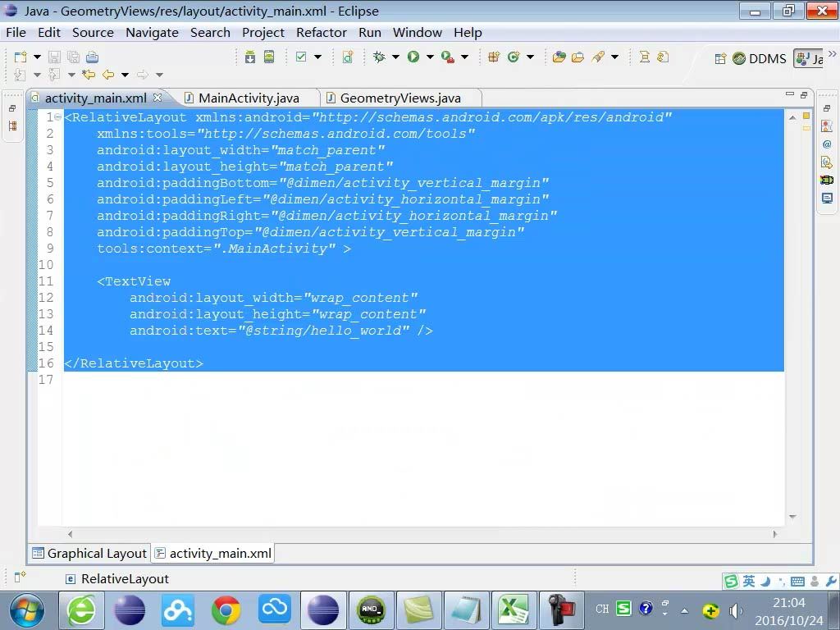Click line 17 empty line in editor
This screenshot has width=840, height=630.
(x=423, y=380)
